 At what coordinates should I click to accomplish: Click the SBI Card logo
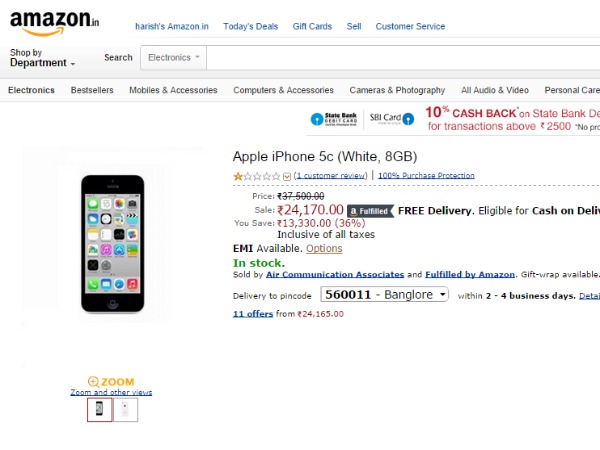click(x=386, y=118)
